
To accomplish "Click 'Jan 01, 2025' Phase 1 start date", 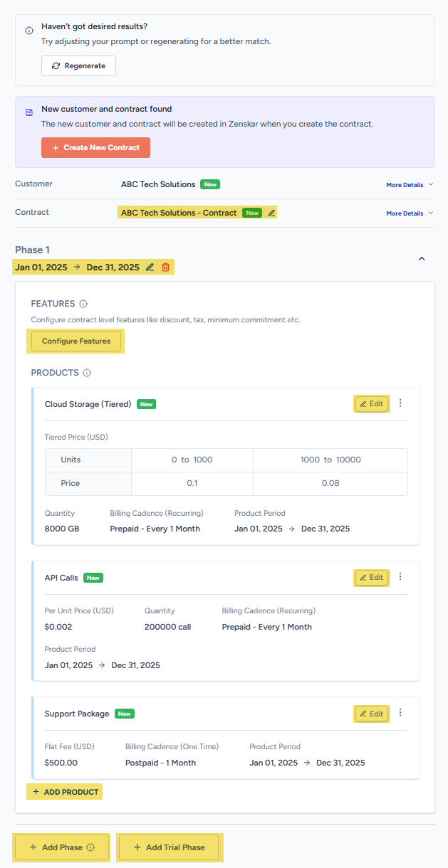I will (41, 268).
